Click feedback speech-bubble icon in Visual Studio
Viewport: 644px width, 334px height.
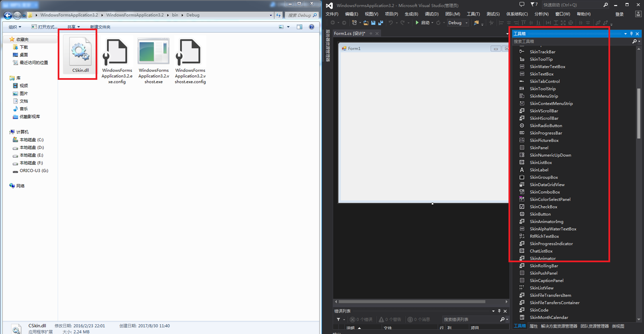click(x=522, y=5)
